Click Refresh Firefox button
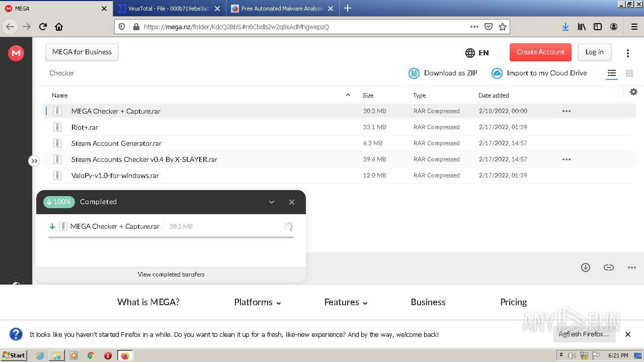 (584, 334)
